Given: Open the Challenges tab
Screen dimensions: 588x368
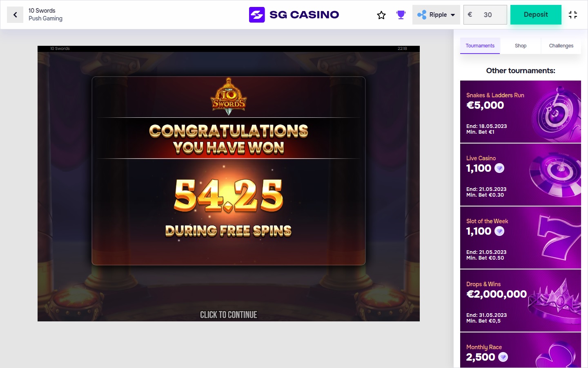Looking at the screenshot, I should coord(561,46).
